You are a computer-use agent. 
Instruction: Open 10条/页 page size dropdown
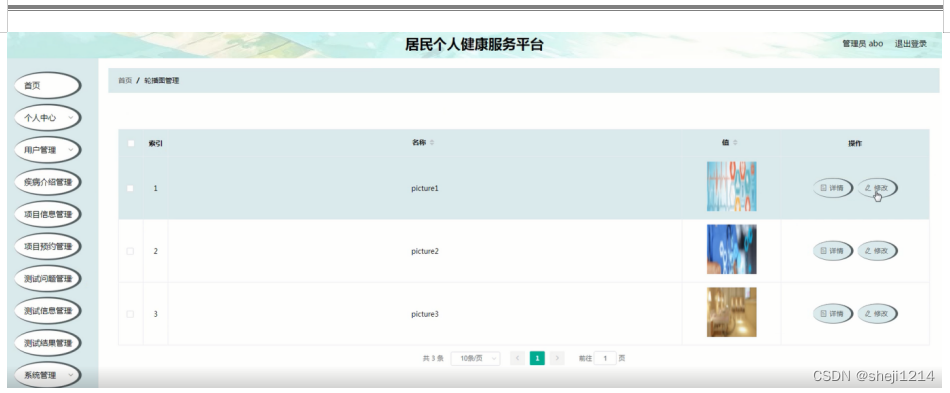click(x=476, y=358)
